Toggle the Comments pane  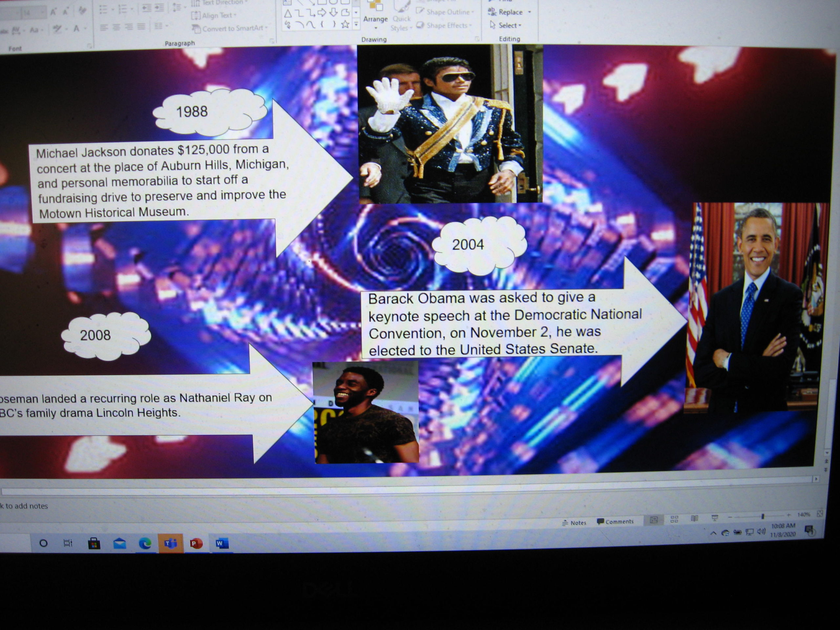[x=615, y=521]
